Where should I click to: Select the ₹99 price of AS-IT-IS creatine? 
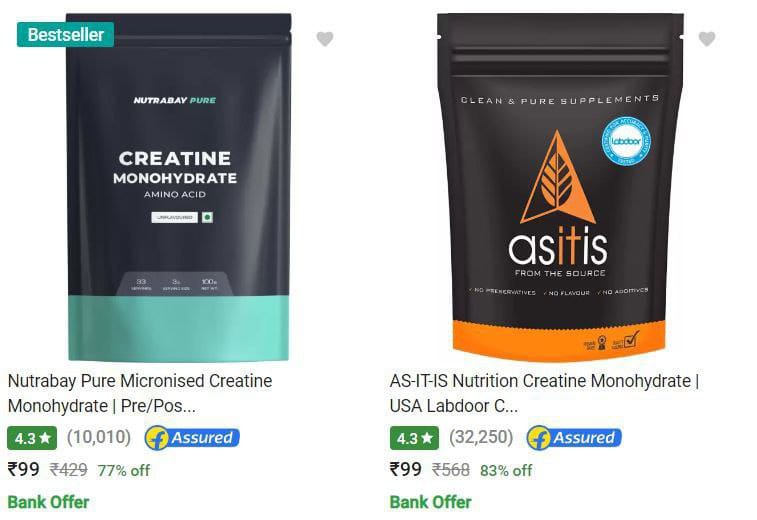pyautogui.click(x=406, y=469)
